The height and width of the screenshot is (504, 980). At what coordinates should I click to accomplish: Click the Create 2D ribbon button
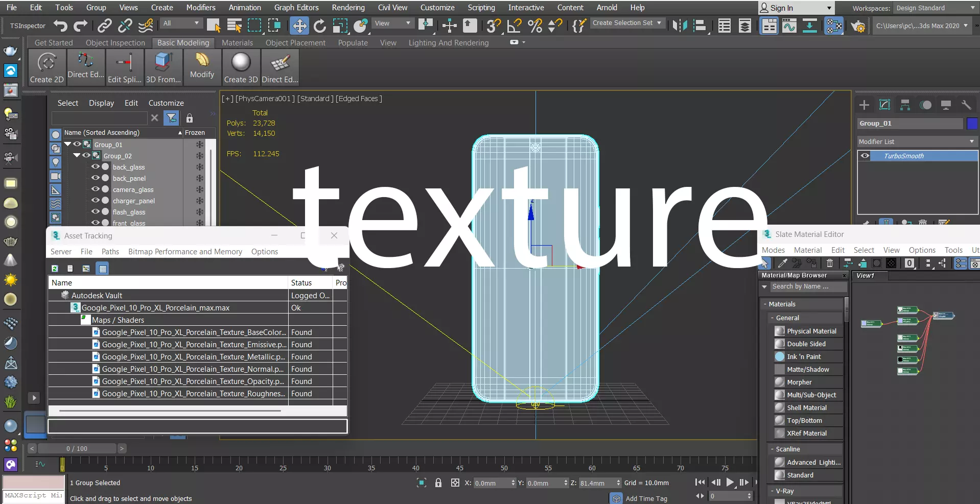pos(47,67)
